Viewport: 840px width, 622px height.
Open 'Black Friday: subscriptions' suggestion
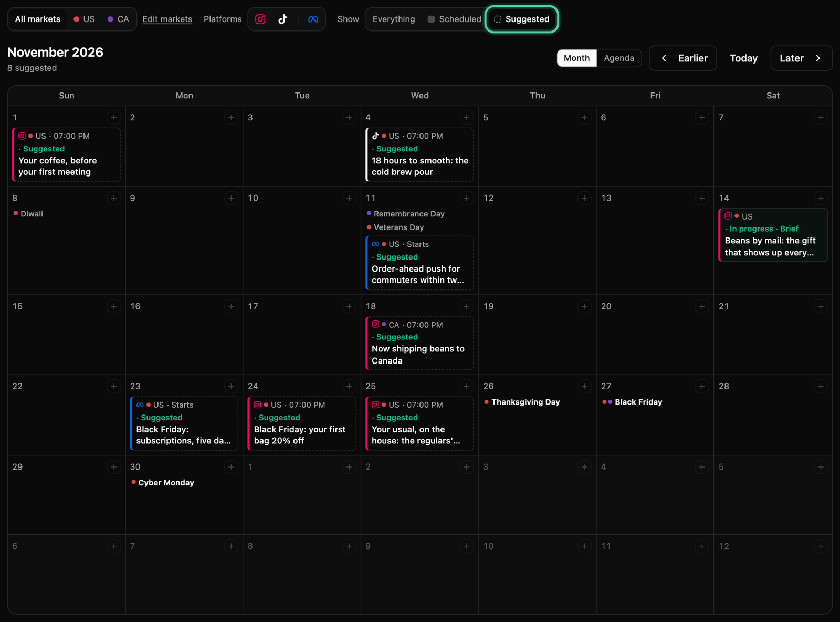point(184,423)
